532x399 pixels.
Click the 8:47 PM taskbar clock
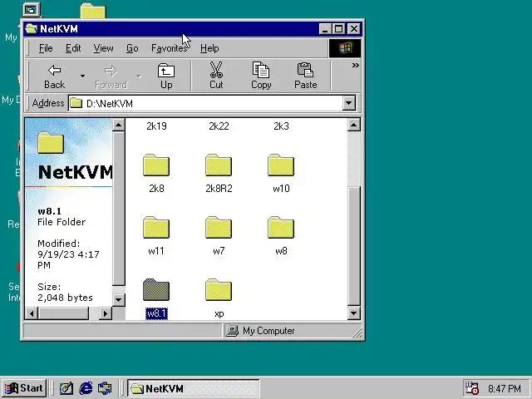pyautogui.click(x=505, y=388)
